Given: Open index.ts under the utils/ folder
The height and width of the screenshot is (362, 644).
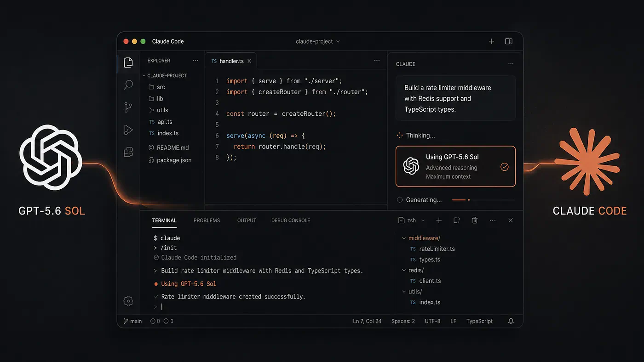Looking at the screenshot, I should point(425,302).
